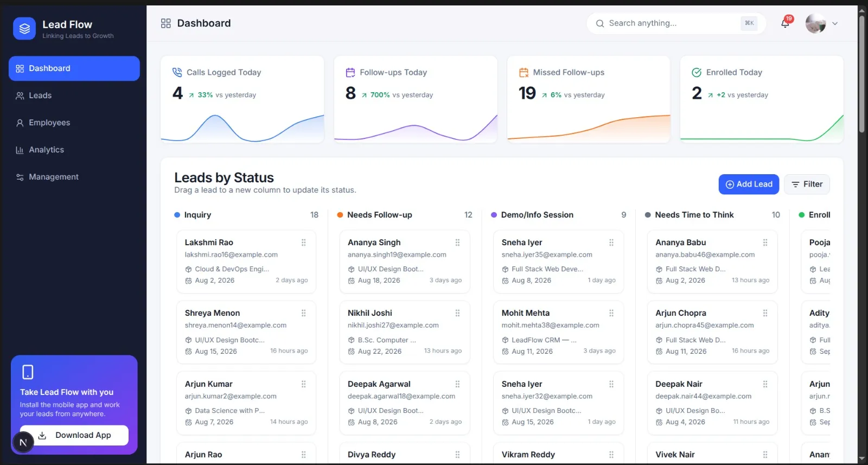Click the drag handle on Ananya Singh card
This screenshot has height=465, width=868.
[457, 243]
